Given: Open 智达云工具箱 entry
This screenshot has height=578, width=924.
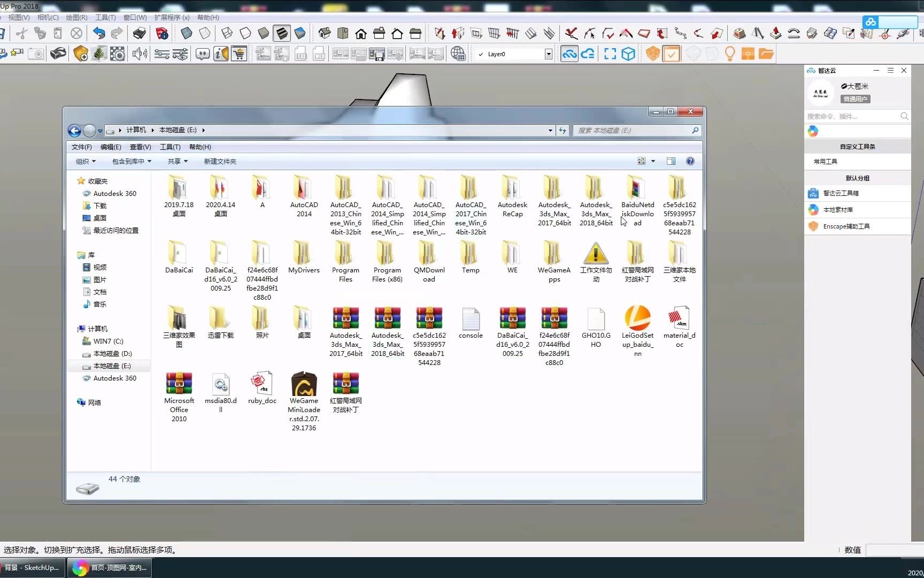Looking at the screenshot, I should click(858, 193).
